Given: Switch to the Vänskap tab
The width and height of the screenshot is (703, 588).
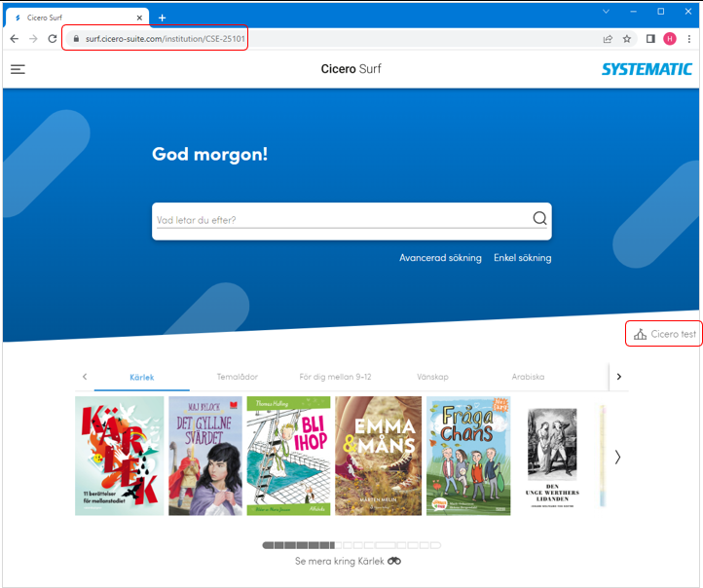Looking at the screenshot, I should coord(432,377).
